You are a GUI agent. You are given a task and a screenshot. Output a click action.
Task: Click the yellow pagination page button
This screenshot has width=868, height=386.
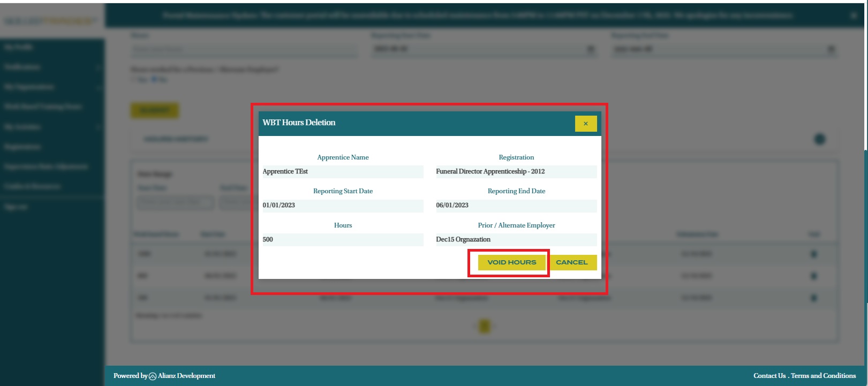[484, 326]
